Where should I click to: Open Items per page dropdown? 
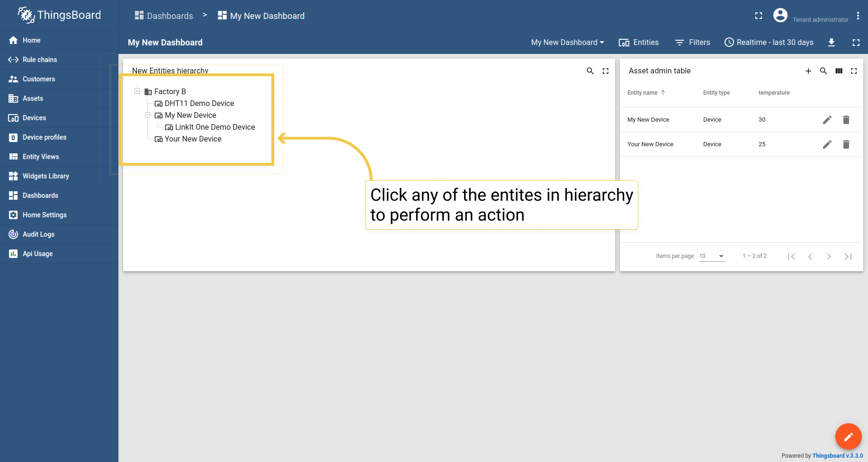(x=712, y=256)
